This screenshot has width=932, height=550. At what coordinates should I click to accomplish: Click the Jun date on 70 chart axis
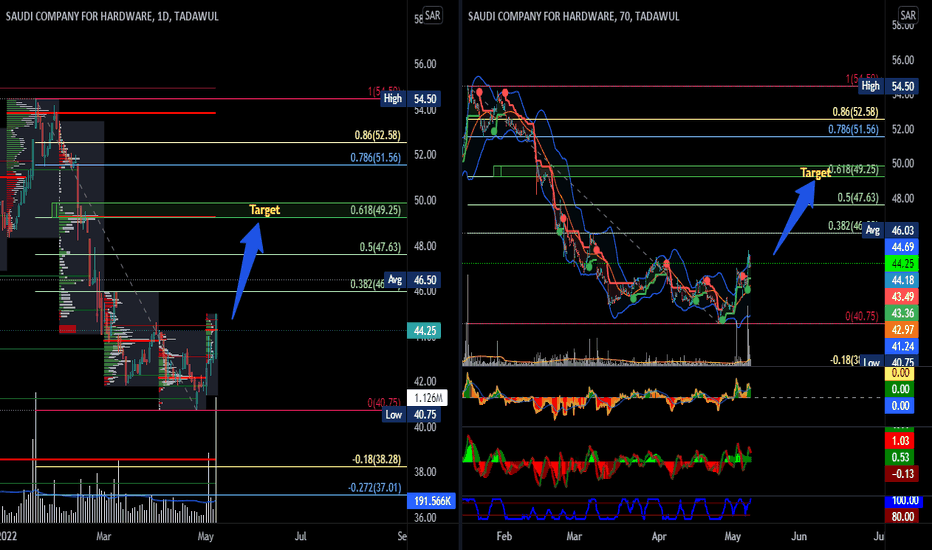tap(799, 536)
